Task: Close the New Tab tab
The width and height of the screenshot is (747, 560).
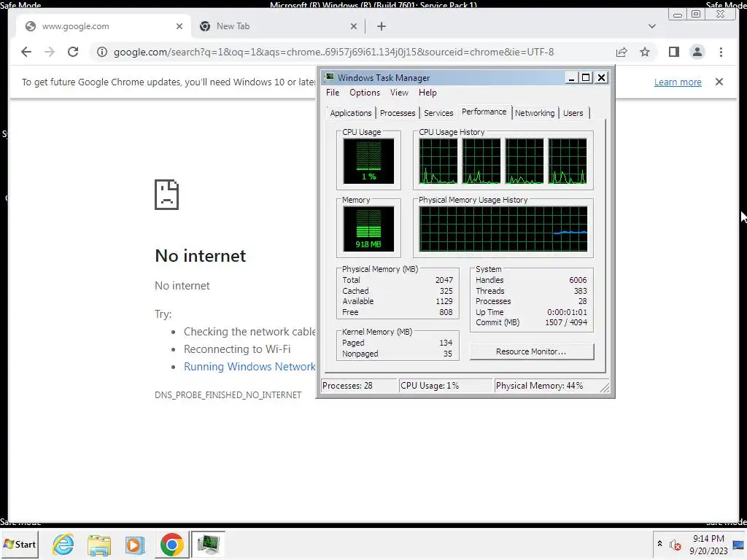Action: [354, 26]
